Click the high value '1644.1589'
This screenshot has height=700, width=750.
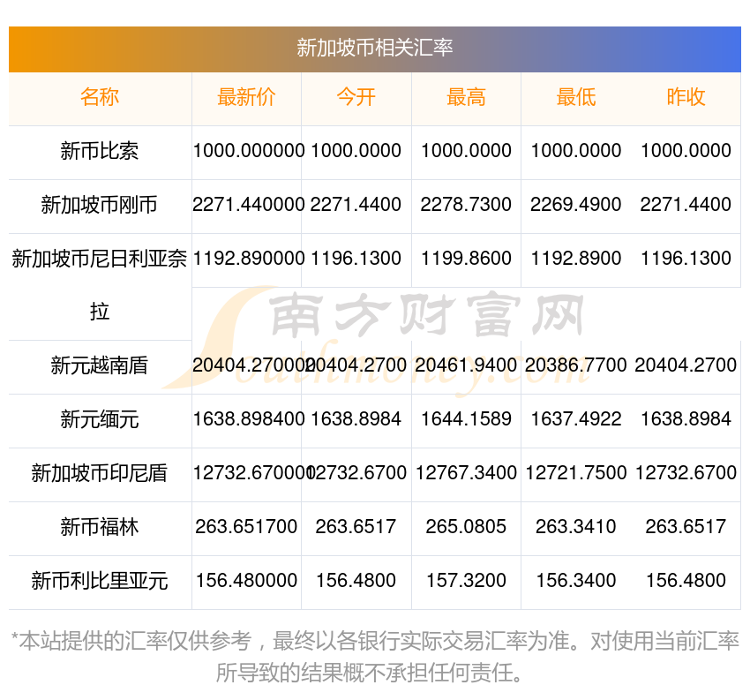coord(467,419)
